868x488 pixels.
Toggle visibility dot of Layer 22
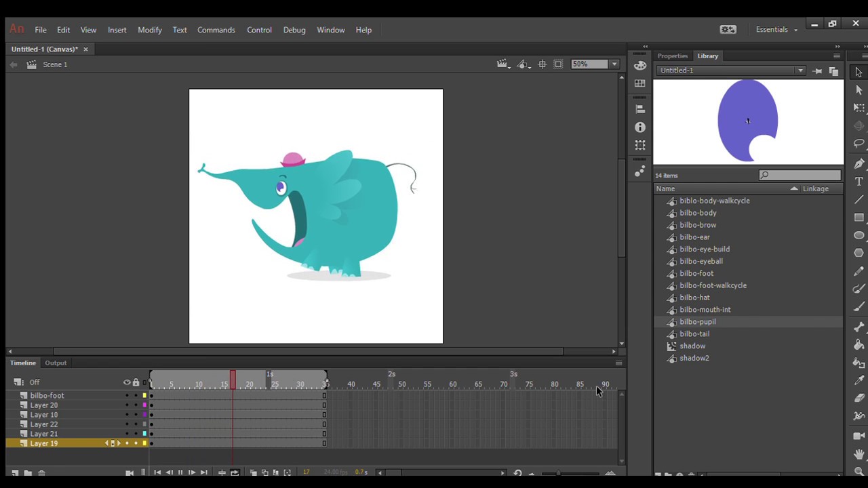(126, 424)
